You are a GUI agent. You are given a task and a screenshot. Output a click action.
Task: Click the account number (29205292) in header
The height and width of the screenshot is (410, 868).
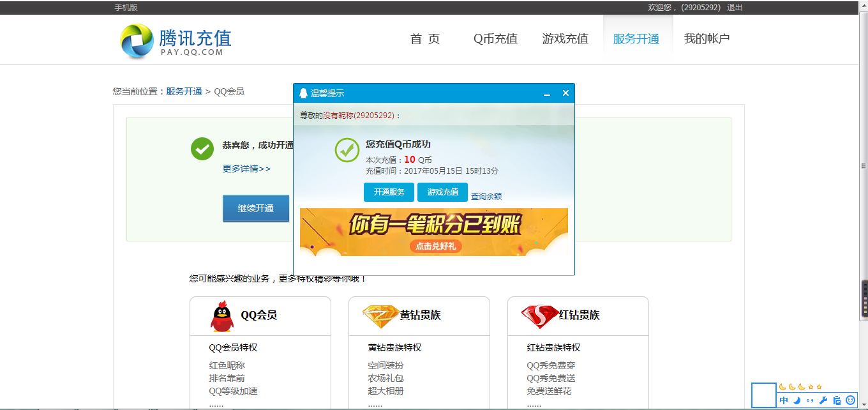701,8
